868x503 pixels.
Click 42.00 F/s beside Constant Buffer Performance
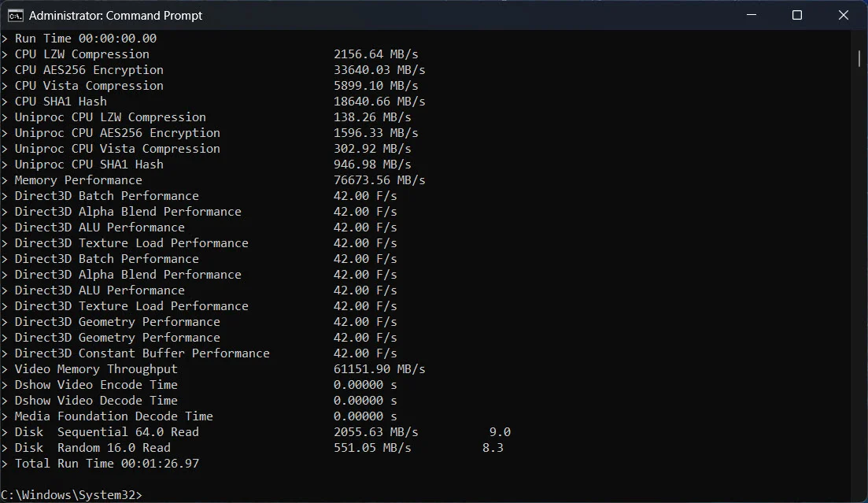[365, 353]
